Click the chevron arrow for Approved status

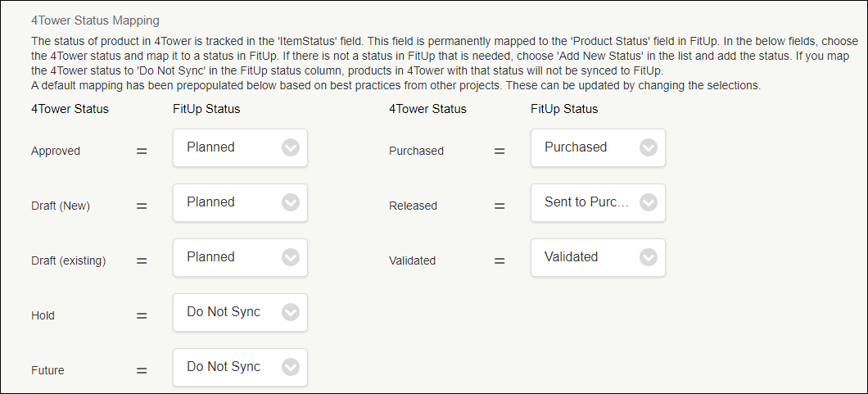(x=291, y=147)
